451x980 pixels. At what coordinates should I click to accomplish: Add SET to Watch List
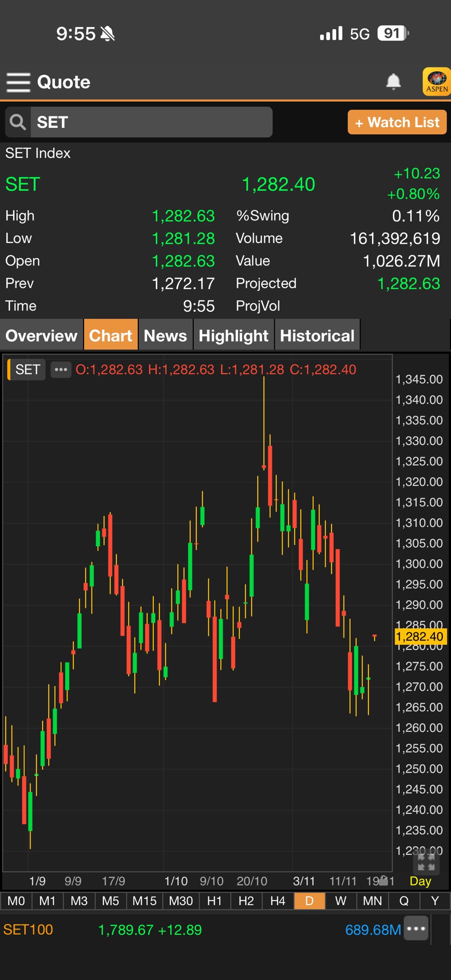(x=397, y=123)
